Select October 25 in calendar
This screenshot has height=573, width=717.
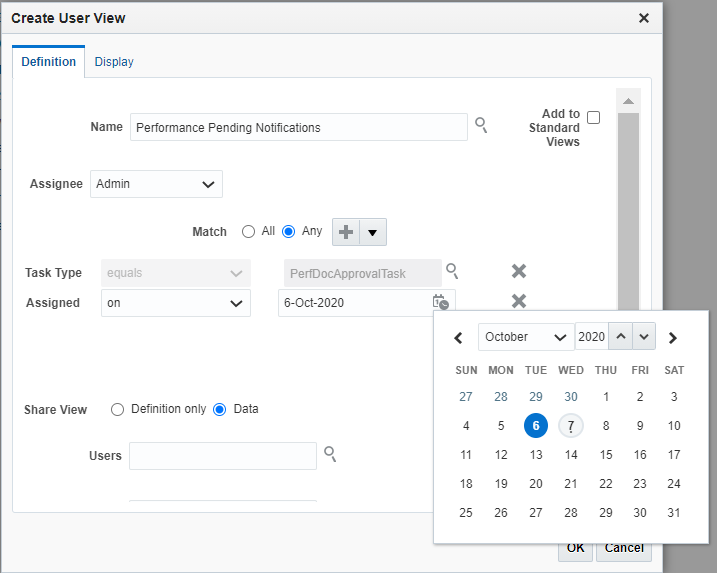point(466,513)
